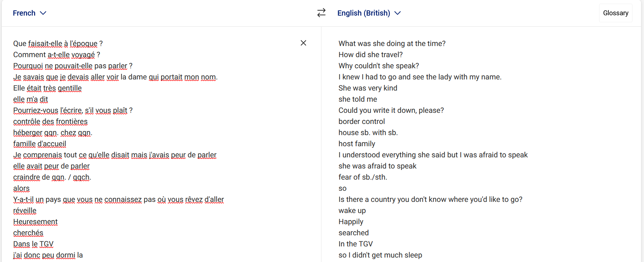Click the translation "What was she doing at the time?"

coord(392,44)
